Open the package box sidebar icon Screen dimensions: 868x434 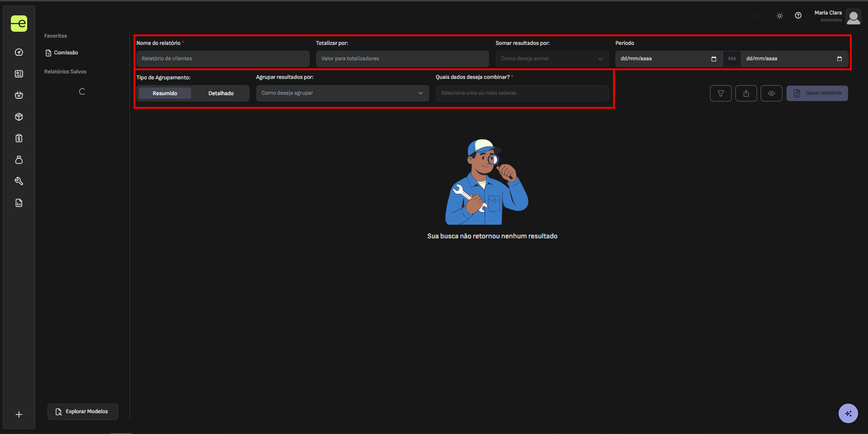(19, 117)
